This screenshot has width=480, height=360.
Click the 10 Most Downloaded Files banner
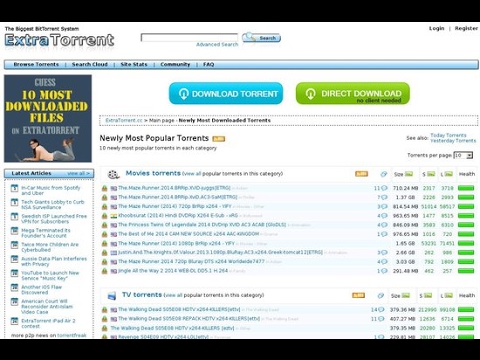pos(48,118)
